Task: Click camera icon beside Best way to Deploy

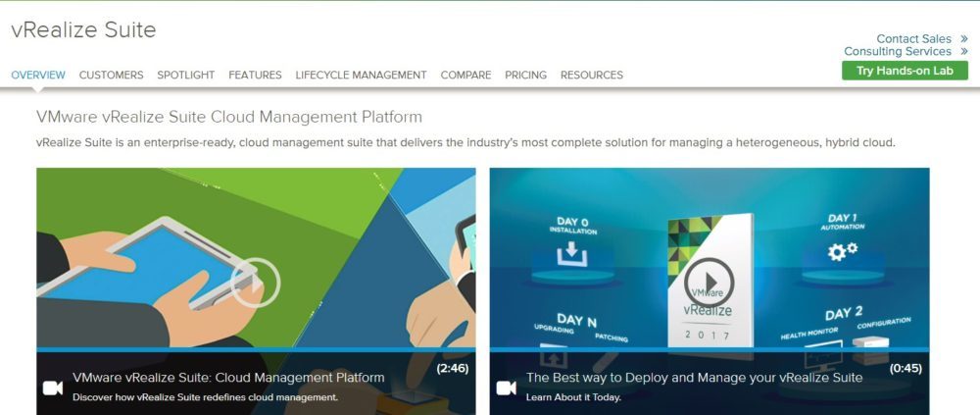Action: click(x=506, y=388)
